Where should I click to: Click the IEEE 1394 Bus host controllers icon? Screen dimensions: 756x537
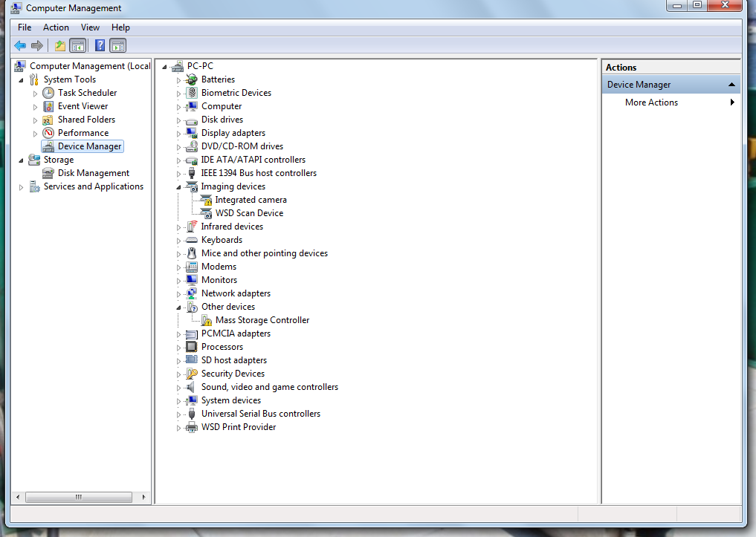(x=192, y=173)
